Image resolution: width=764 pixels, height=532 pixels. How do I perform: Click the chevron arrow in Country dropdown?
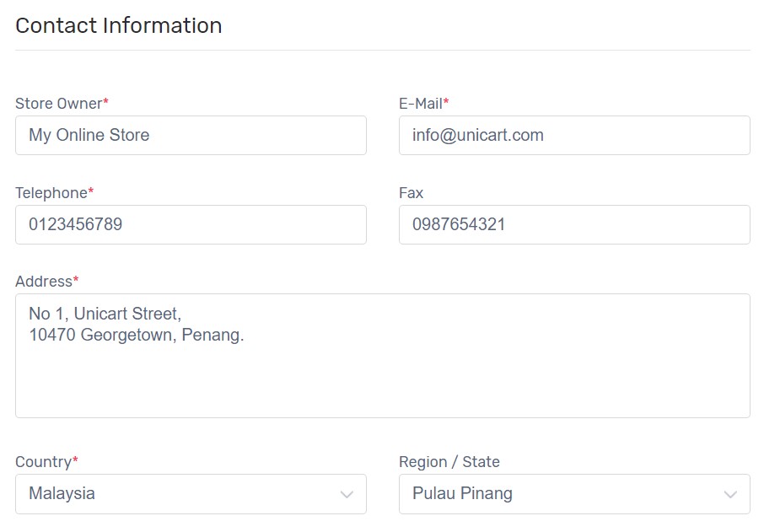347,495
